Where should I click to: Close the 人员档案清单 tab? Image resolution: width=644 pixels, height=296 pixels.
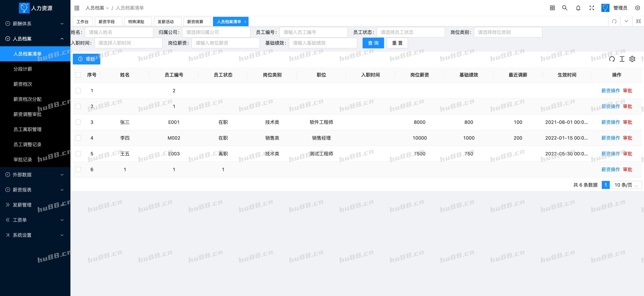coord(245,22)
